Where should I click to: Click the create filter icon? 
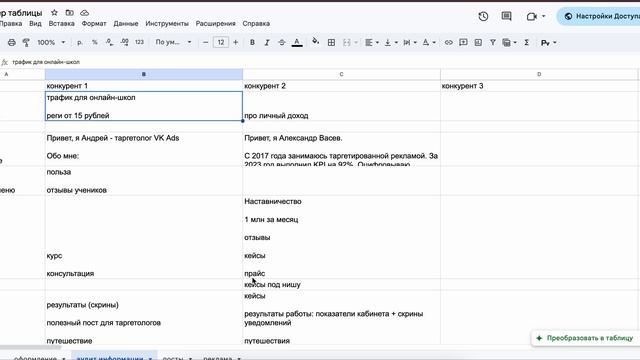point(493,42)
